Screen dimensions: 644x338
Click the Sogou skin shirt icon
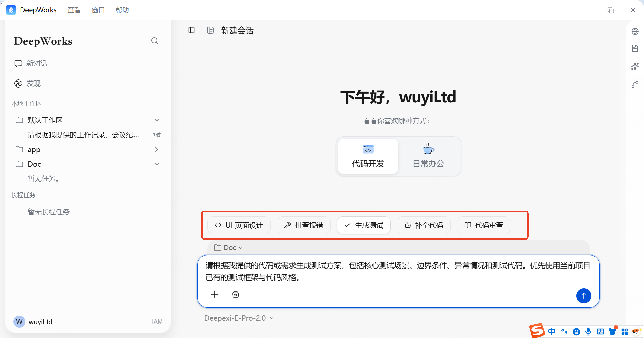613,331
